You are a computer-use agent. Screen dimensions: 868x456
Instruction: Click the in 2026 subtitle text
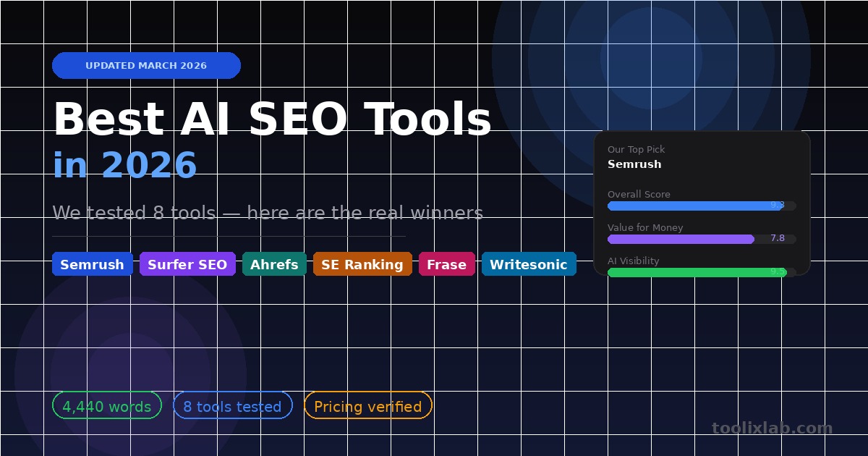[124, 164]
